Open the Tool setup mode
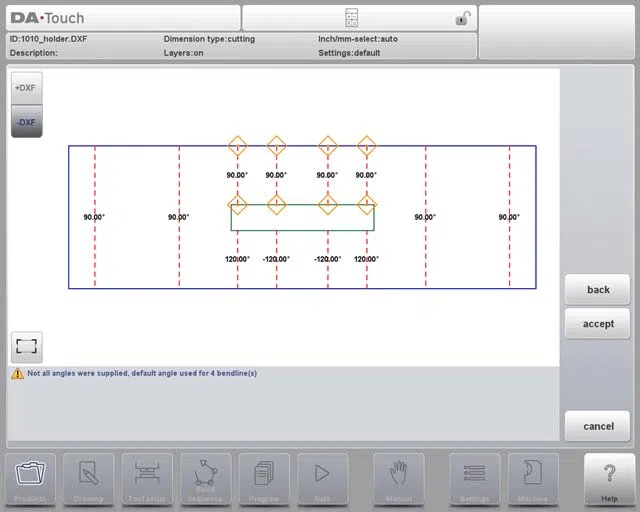Viewport: 640px width, 512px height. point(147,480)
